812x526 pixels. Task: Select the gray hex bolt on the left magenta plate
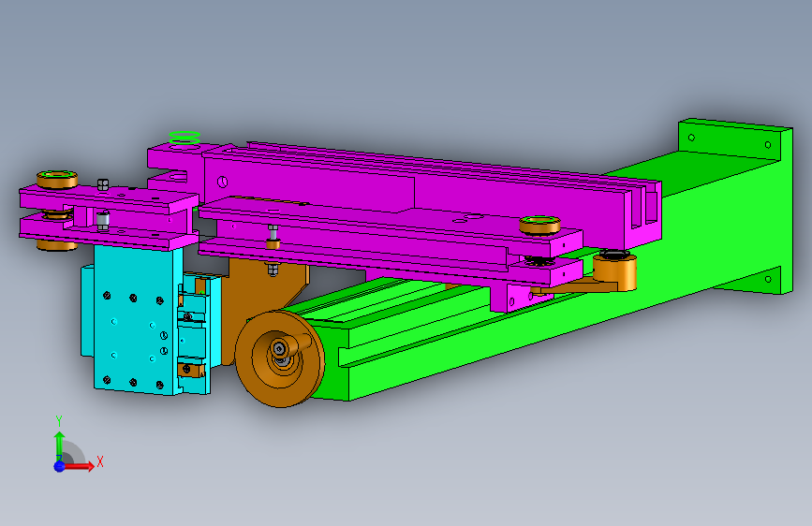click(103, 184)
